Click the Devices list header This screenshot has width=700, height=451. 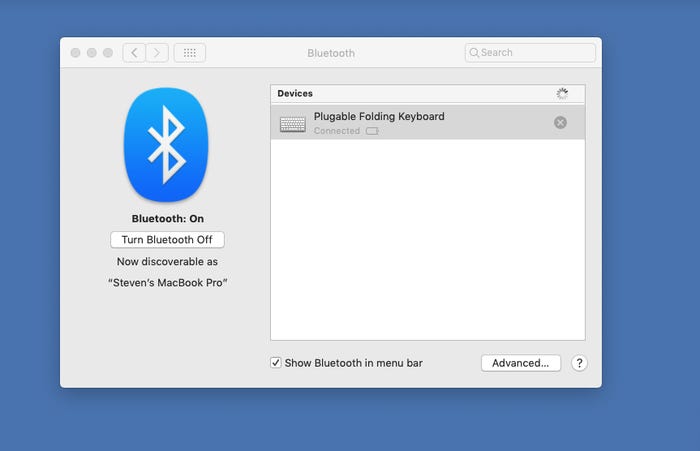coord(428,94)
